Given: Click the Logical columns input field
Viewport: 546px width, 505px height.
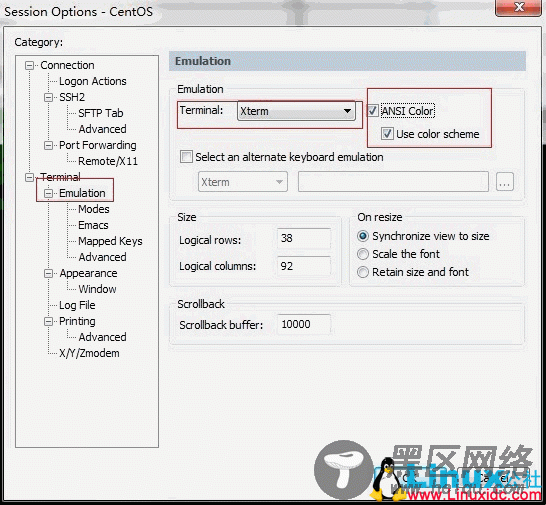Looking at the screenshot, I should (304, 266).
